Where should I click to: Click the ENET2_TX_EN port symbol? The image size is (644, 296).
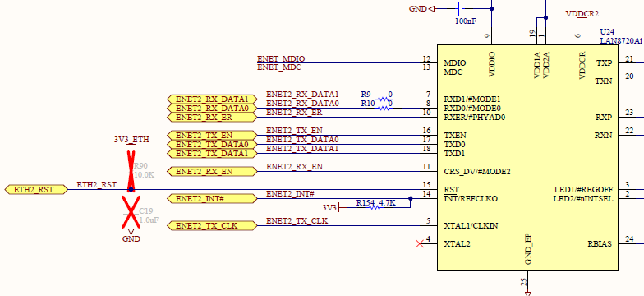click(x=212, y=135)
